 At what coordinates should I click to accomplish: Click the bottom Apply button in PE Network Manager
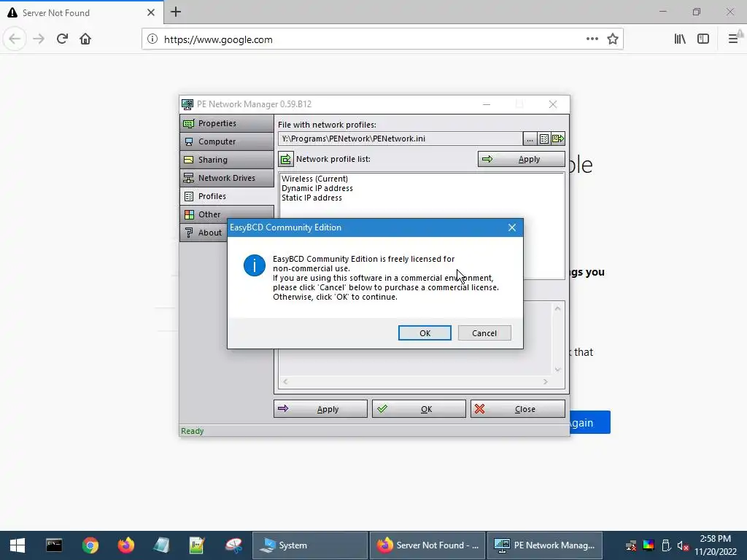[320, 409]
